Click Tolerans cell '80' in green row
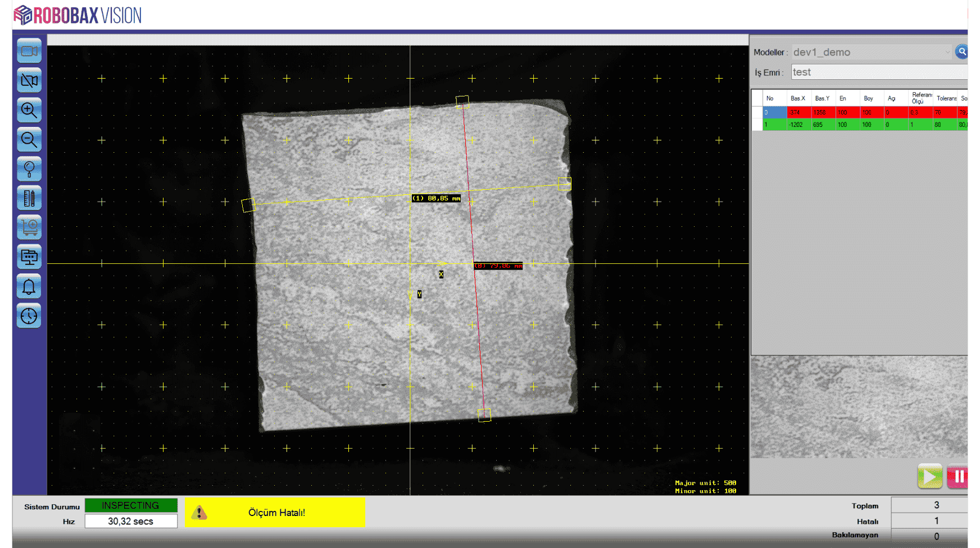Viewport: 980px width, 548px height. point(945,125)
